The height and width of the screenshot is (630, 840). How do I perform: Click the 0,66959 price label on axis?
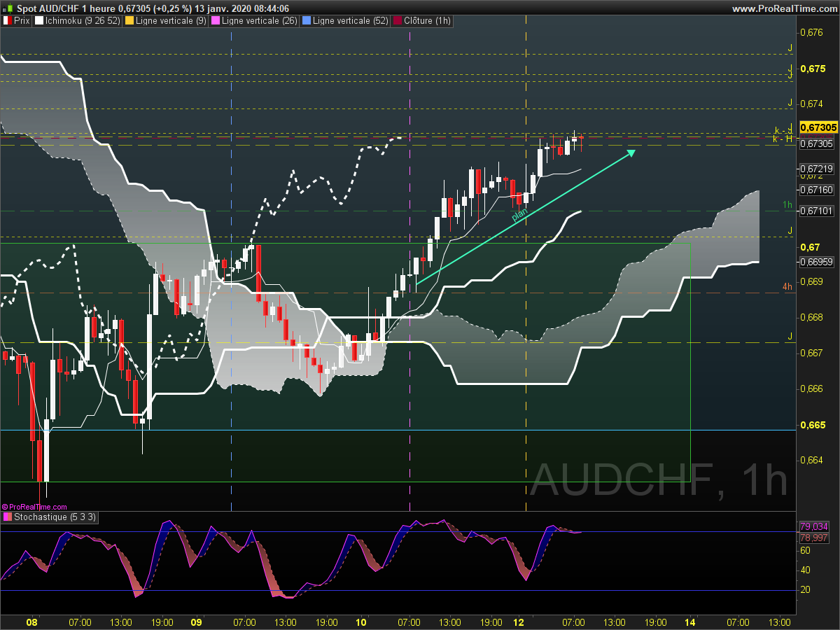[x=816, y=262]
